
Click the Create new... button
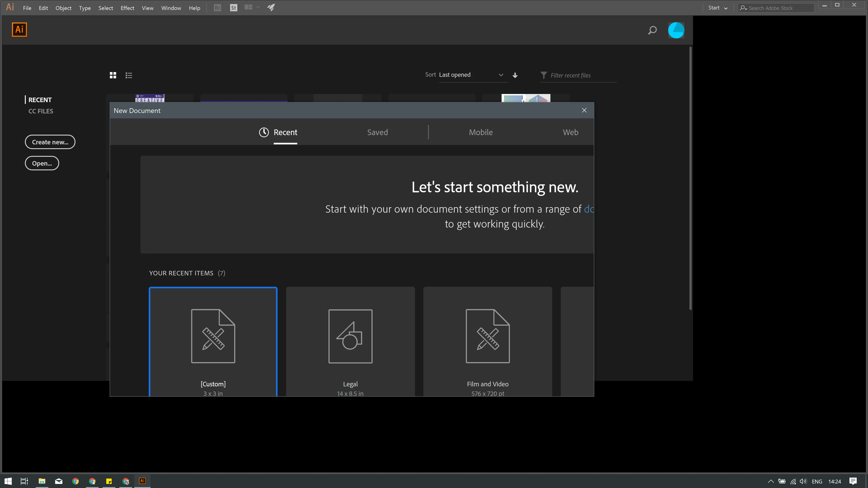coord(50,142)
